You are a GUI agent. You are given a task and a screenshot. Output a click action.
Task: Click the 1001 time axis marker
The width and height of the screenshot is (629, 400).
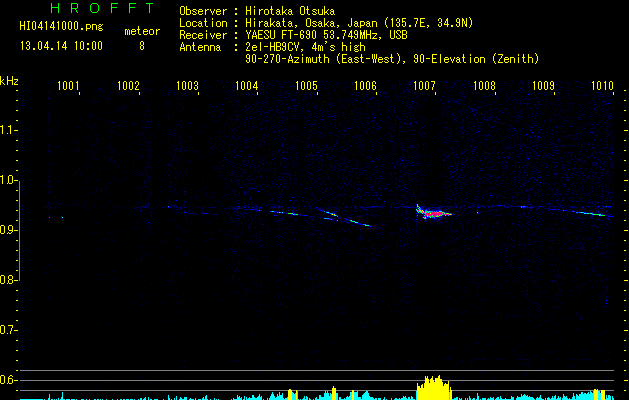[x=68, y=86]
